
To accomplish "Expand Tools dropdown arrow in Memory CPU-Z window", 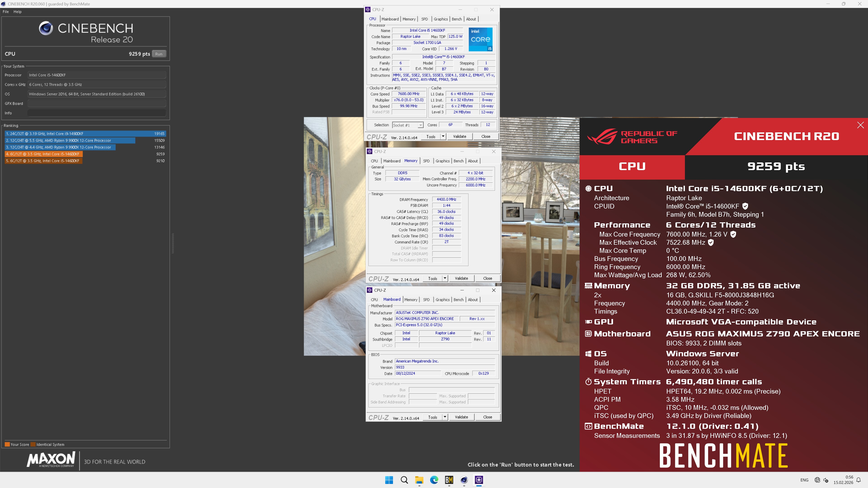I will [x=445, y=278].
